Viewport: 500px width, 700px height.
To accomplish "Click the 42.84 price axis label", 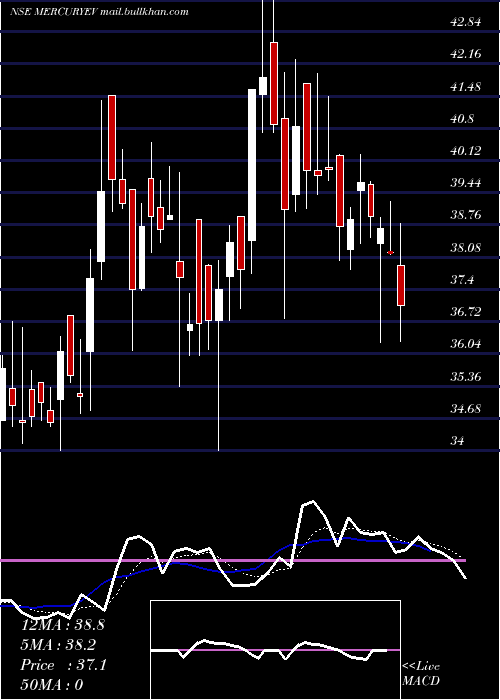I will click(x=466, y=22).
